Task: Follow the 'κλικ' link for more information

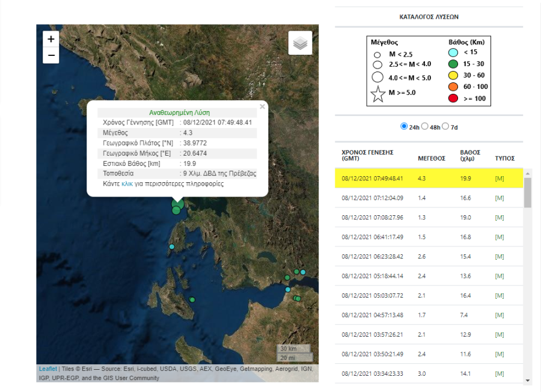Action: pyautogui.click(x=127, y=184)
